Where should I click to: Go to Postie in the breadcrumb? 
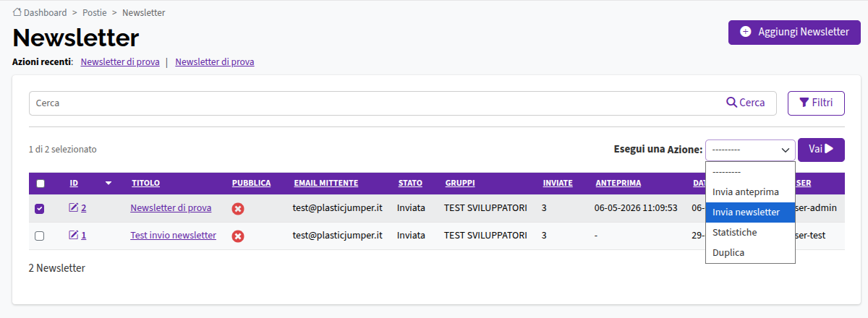(94, 13)
